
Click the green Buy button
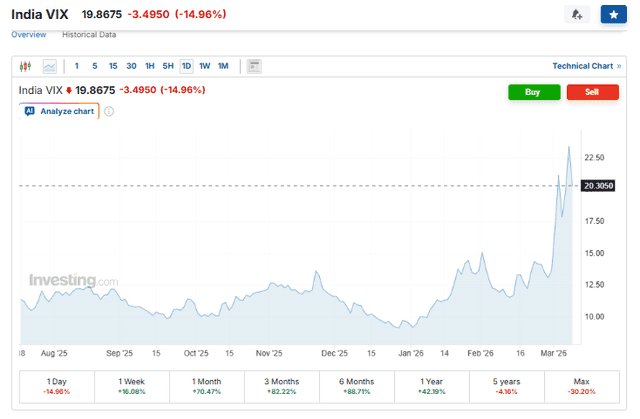point(534,92)
